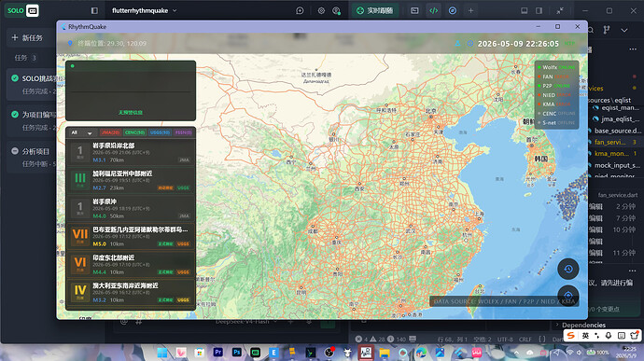Open the terminal panel icon in SOLO

tap(414, 10)
